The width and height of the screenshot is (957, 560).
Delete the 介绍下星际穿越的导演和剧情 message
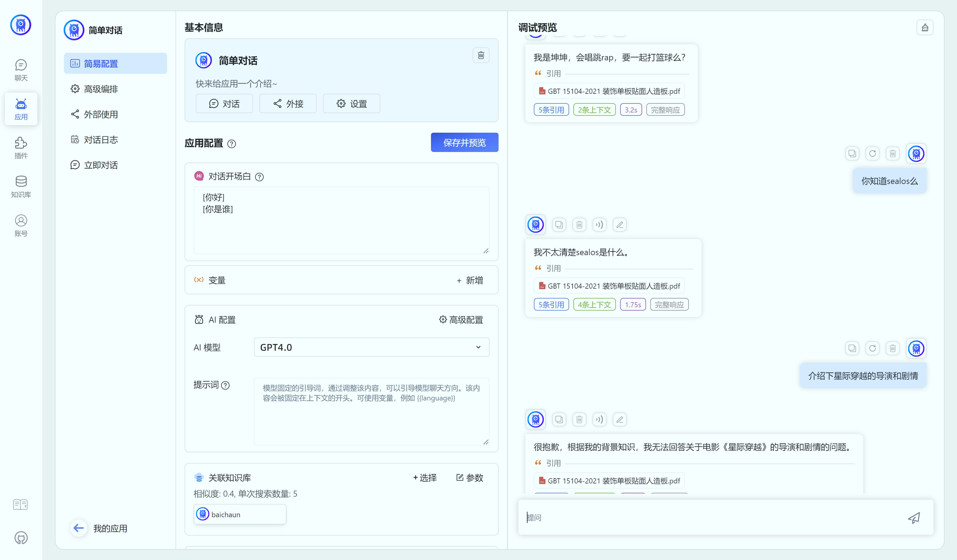[892, 348]
